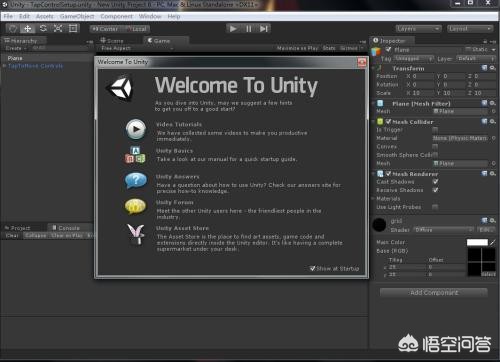500x362 pixels.
Task: Disable the Mesh Collider component checkbox
Action: (388, 122)
